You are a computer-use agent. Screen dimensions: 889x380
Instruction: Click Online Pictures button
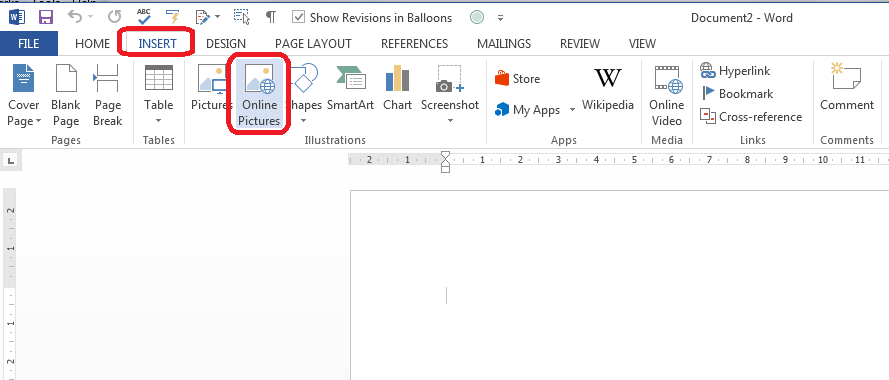[x=260, y=95]
